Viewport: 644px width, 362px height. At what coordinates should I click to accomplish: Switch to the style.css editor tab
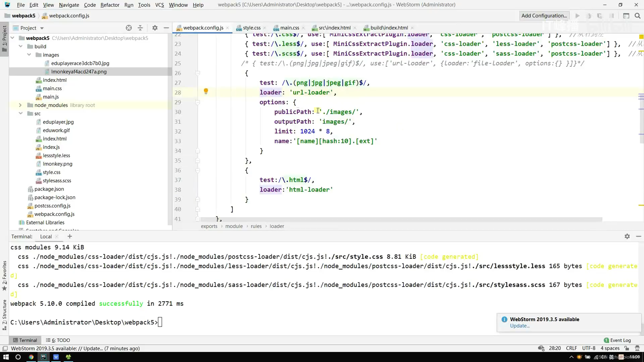tap(251, 28)
